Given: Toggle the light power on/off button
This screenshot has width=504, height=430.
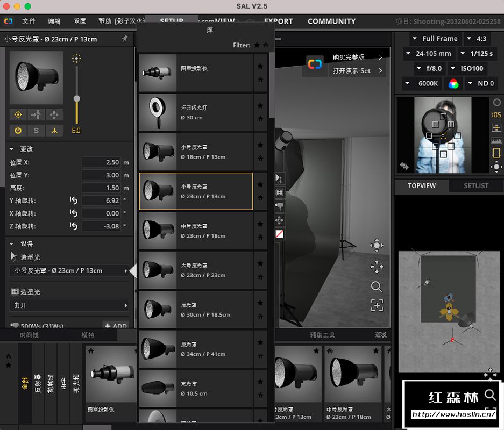Looking at the screenshot, I should tap(18, 130).
